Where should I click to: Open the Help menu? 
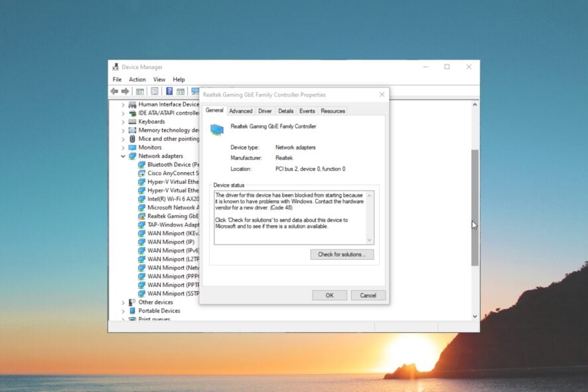click(179, 80)
